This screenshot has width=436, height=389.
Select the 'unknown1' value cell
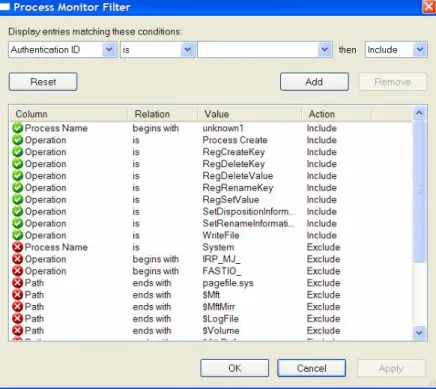coord(223,128)
